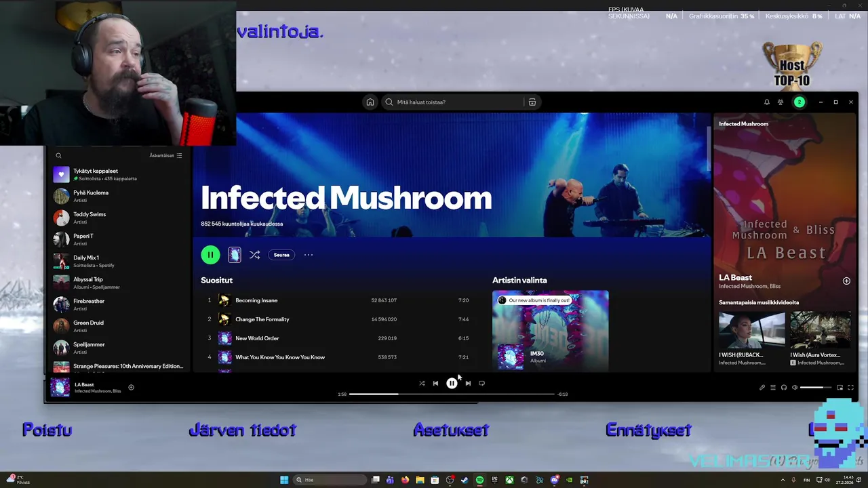868x488 pixels.
Task: Click the taskbar Hae search box
Action: pyautogui.click(x=329, y=480)
